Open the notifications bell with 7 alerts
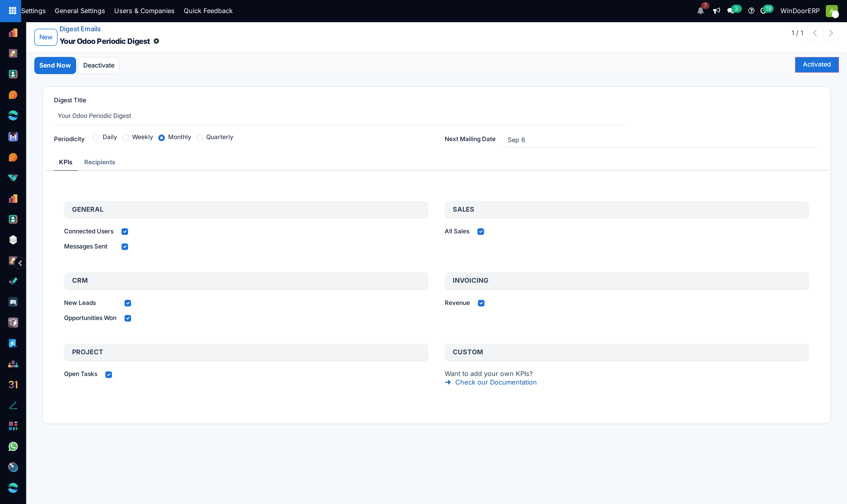 [x=700, y=11]
